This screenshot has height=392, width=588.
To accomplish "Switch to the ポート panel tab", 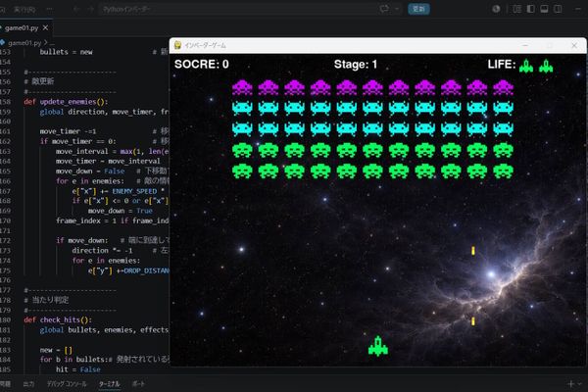I will tap(138, 384).
